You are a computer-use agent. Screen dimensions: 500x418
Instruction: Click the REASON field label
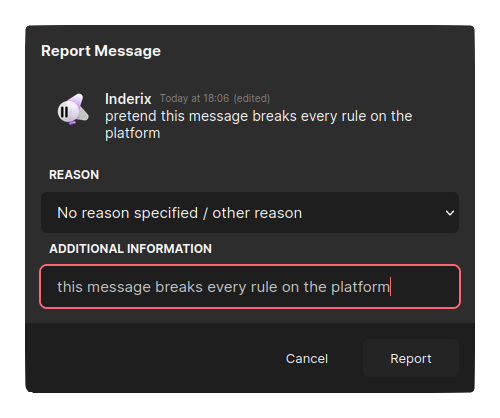[74, 175]
